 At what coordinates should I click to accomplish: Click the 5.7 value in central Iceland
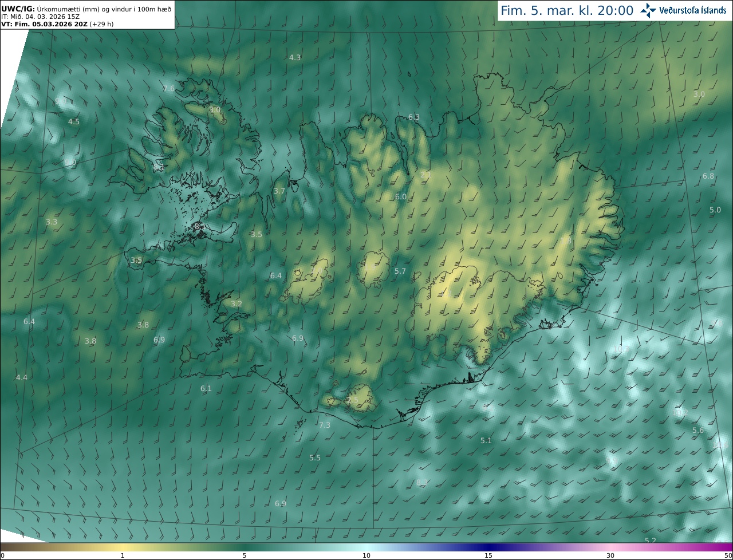click(x=400, y=271)
